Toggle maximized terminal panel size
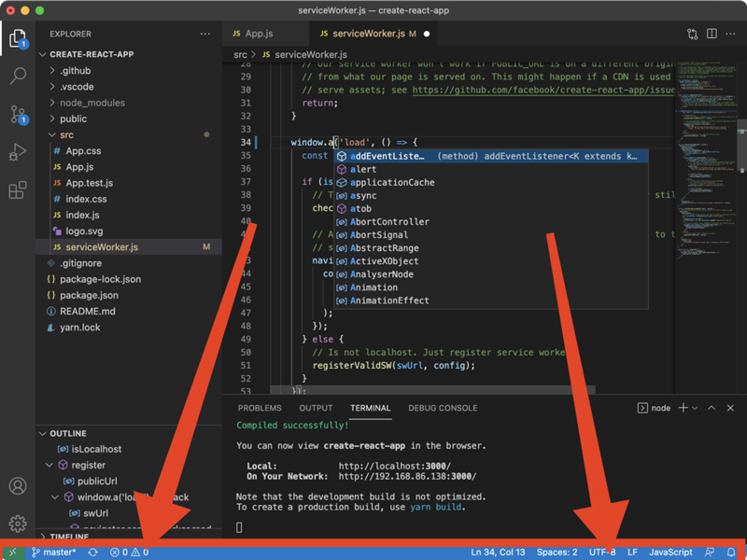Image resolution: width=747 pixels, height=560 pixels. pyautogui.click(x=712, y=408)
